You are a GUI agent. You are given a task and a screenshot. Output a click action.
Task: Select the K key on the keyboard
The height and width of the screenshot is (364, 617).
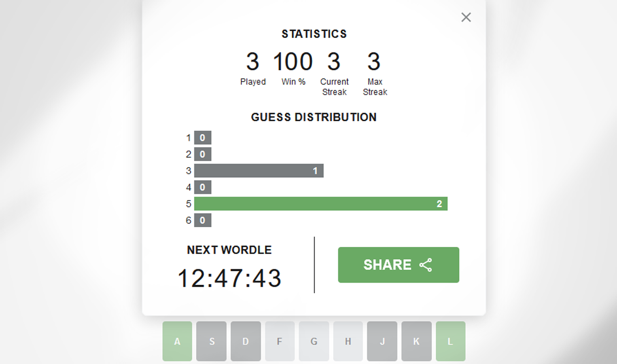point(416,341)
